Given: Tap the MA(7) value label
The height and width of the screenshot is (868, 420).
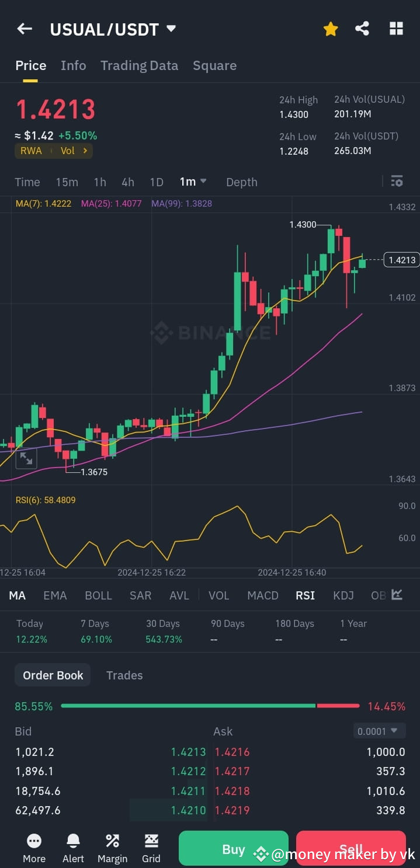Looking at the screenshot, I should coord(44,204).
